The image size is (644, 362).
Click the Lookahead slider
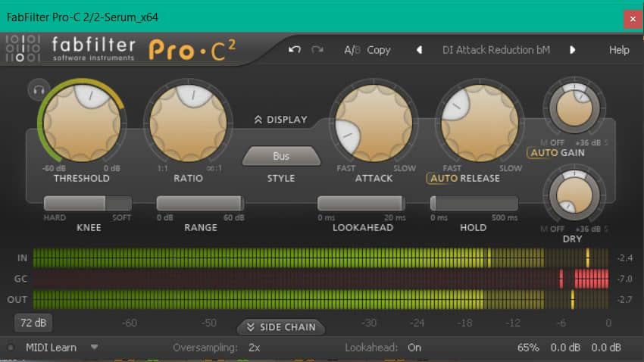(361, 203)
